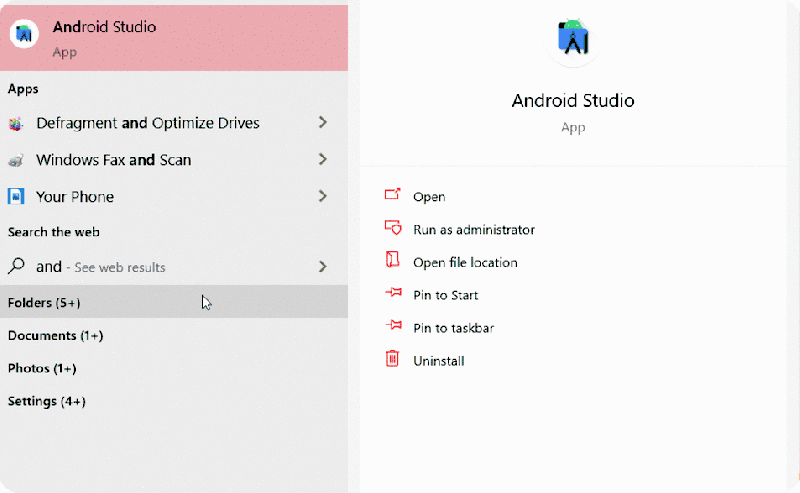The width and height of the screenshot is (800, 493).
Task: Expand options for Your Phone
Action: tap(322, 196)
